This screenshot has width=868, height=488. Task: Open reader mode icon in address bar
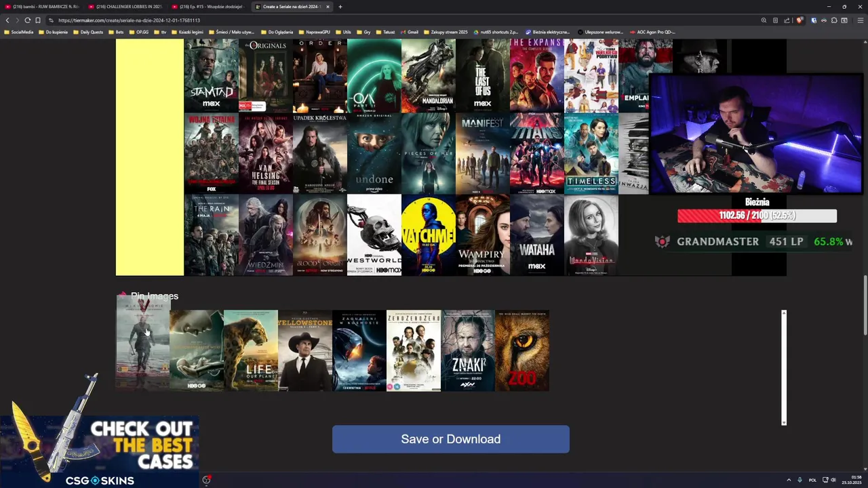point(775,20)
